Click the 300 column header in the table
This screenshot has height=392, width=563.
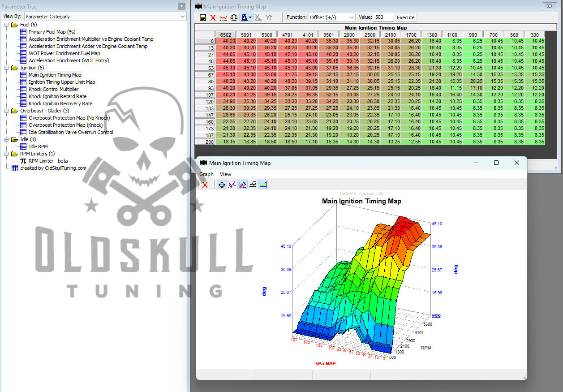pos(535,34)
